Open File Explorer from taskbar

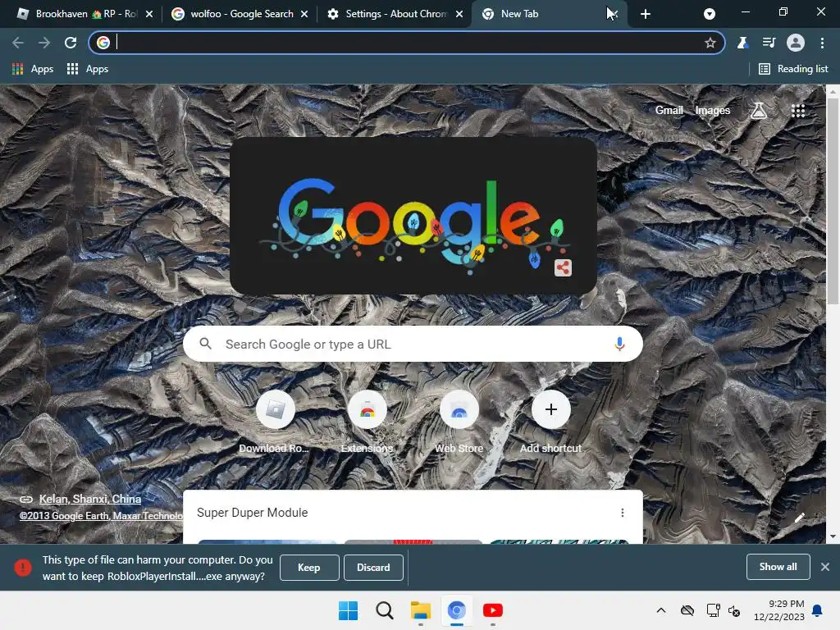421,610
